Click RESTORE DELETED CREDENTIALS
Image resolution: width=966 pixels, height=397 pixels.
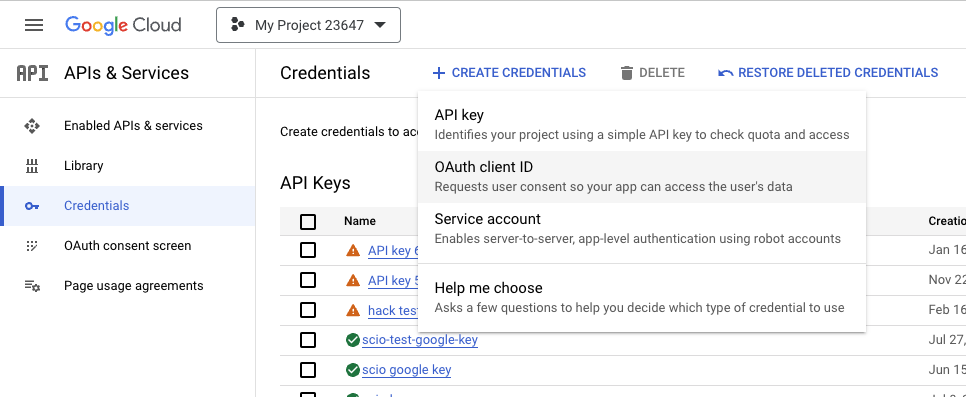828,73
